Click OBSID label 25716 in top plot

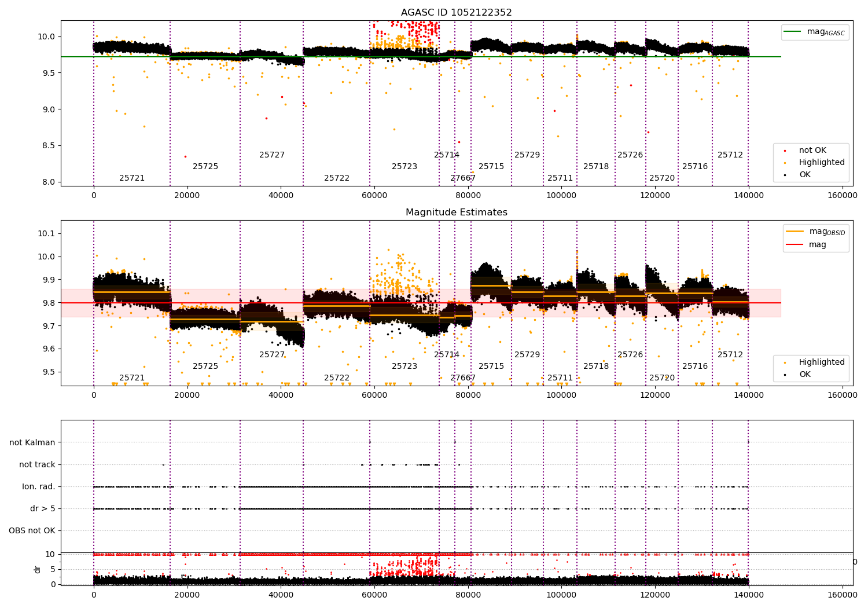[x=695, y=167]
